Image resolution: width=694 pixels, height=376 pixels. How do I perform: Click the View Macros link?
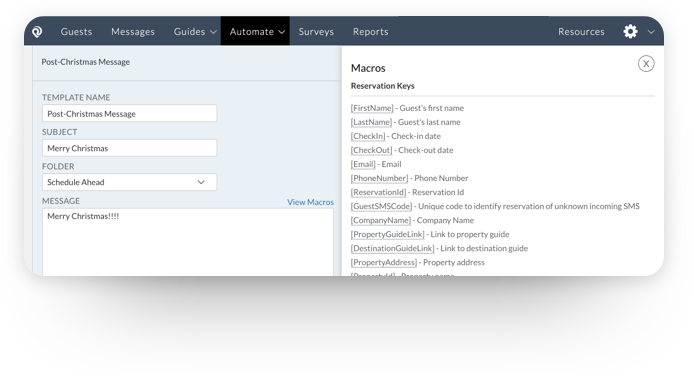point(310,202)
